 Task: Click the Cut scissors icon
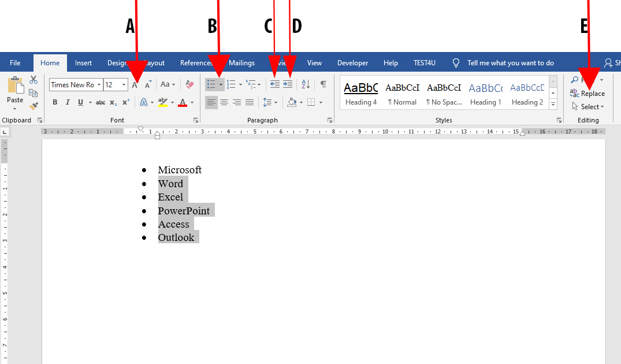click(x=34, y=80)
